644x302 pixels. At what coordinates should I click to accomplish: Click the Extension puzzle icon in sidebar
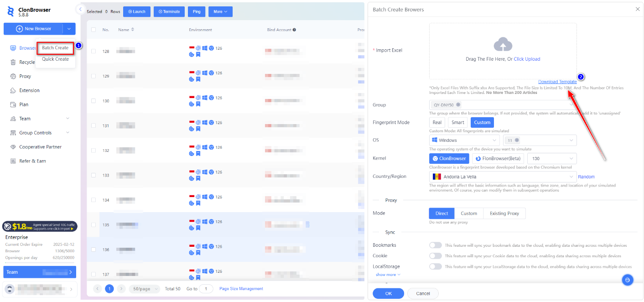point(13,90)
